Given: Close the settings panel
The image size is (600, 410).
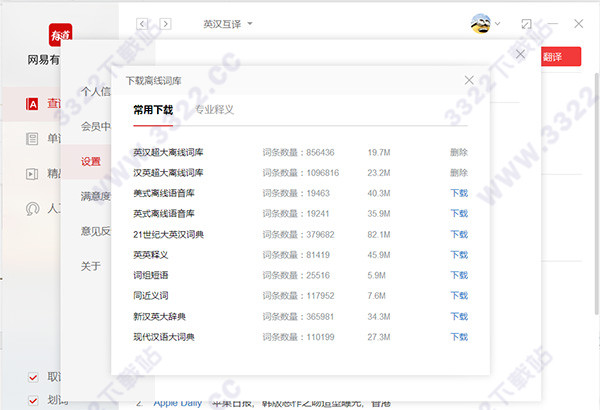Looking at the screenshot, I should tap(520, 54).
